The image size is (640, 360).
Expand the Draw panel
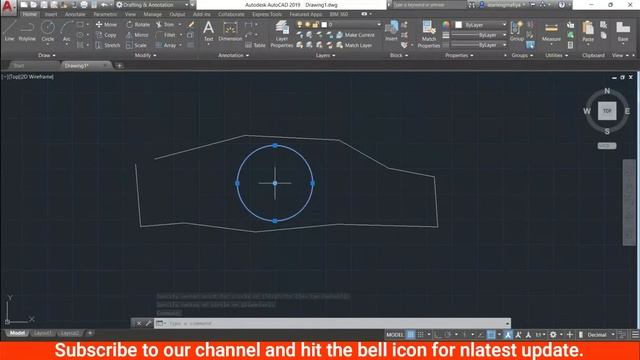(x=47, y=55)
